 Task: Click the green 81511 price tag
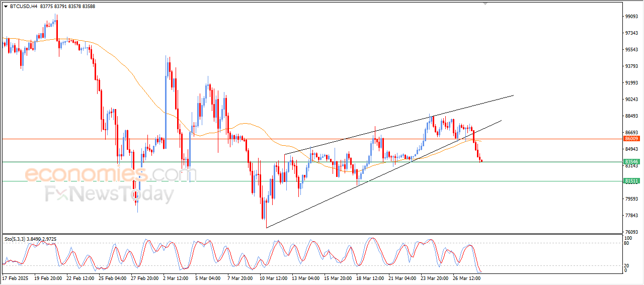(x=631, y=181)
